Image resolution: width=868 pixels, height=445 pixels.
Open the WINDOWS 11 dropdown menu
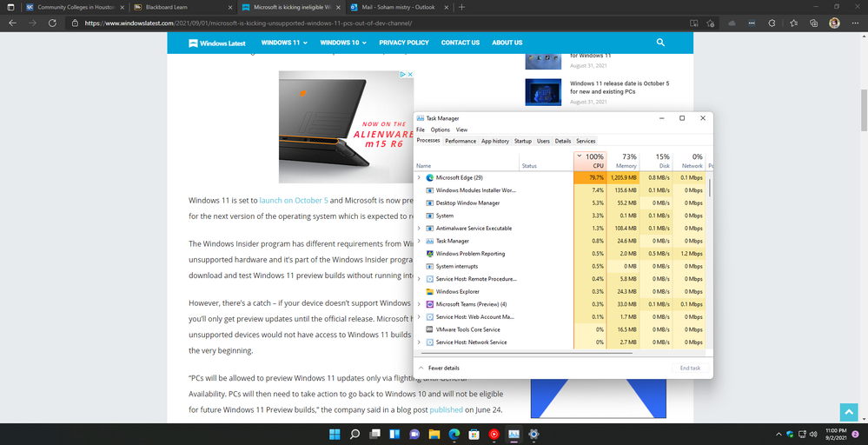(284, 43)
